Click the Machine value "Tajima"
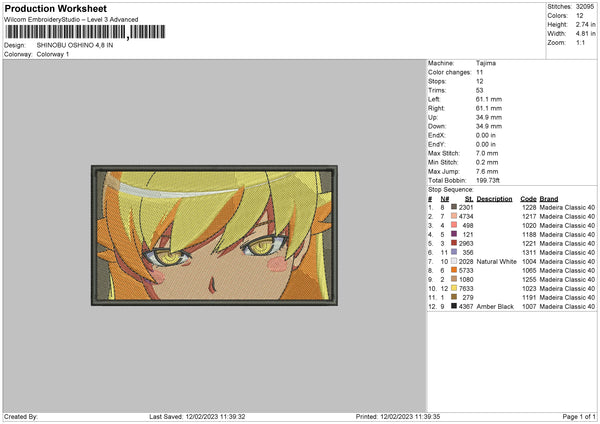The height and width of the screenshot is (424, 600). coord(486,63)
